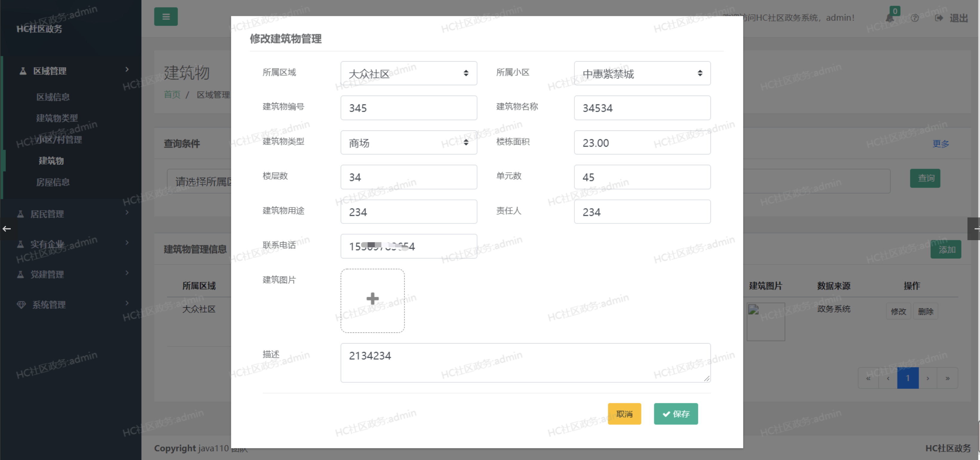Click the 建筑物编号 input field
The height and width of the screenshot is (460, 980).
pos(409,108)
